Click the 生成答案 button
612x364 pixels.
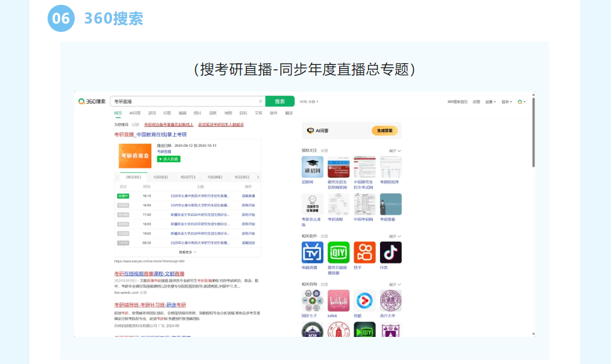[x=384, y=131]
